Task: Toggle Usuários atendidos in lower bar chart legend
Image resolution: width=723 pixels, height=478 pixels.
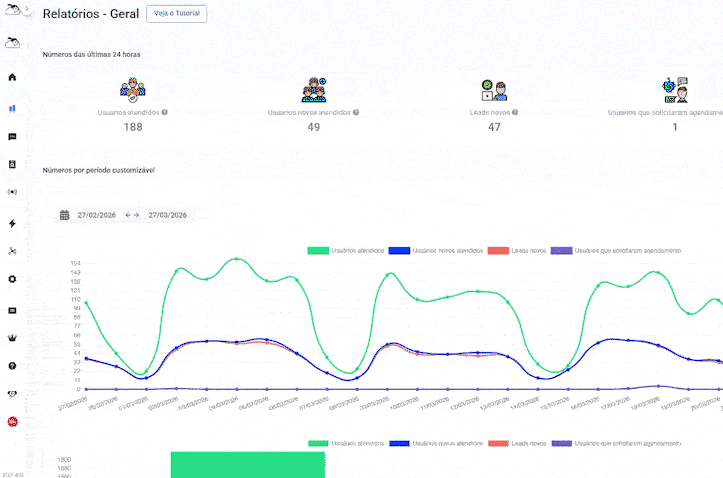Action: pyautogui.click(x=347, y=442)
